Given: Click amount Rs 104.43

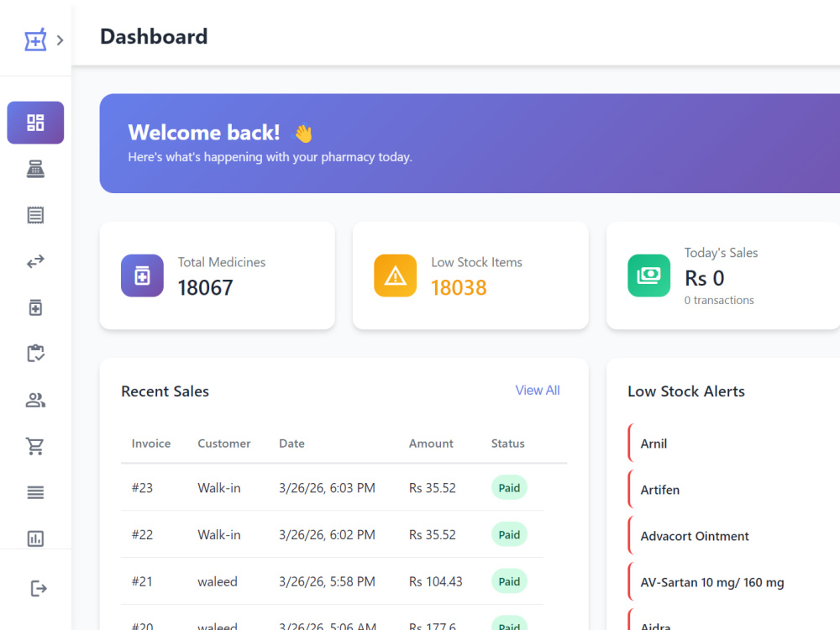Looking at the screenshot, I should tap(435, 582).
